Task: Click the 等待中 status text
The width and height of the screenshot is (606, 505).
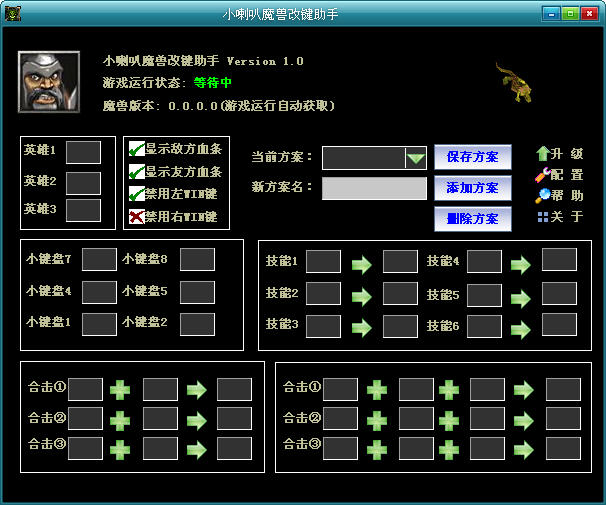Action: [213, 83]
